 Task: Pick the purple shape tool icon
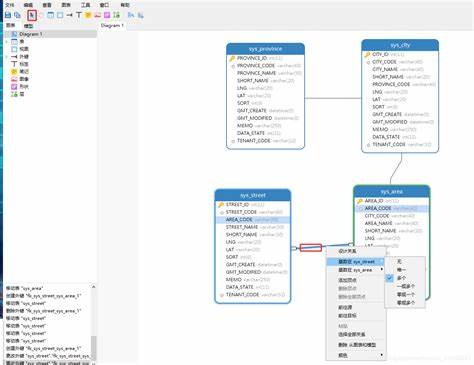point(107,15)
